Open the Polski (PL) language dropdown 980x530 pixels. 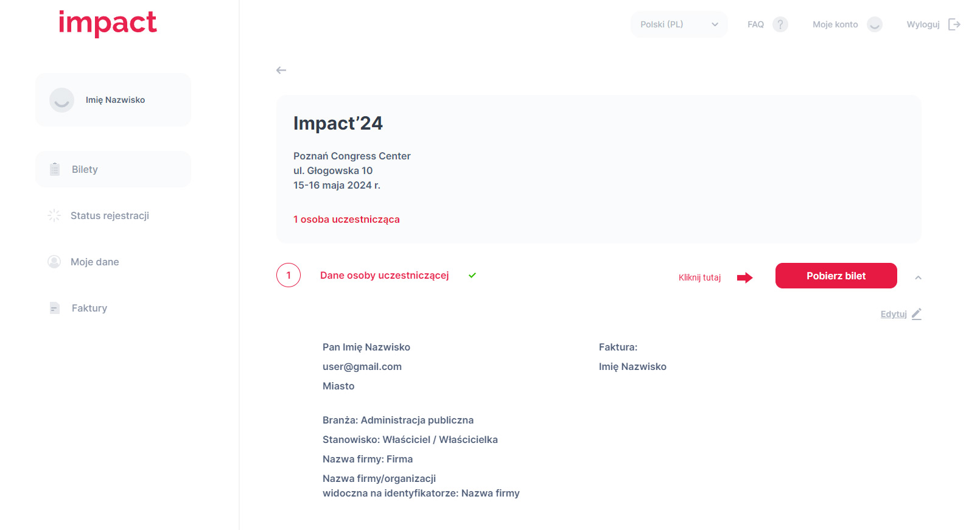(x=679, y=24)
